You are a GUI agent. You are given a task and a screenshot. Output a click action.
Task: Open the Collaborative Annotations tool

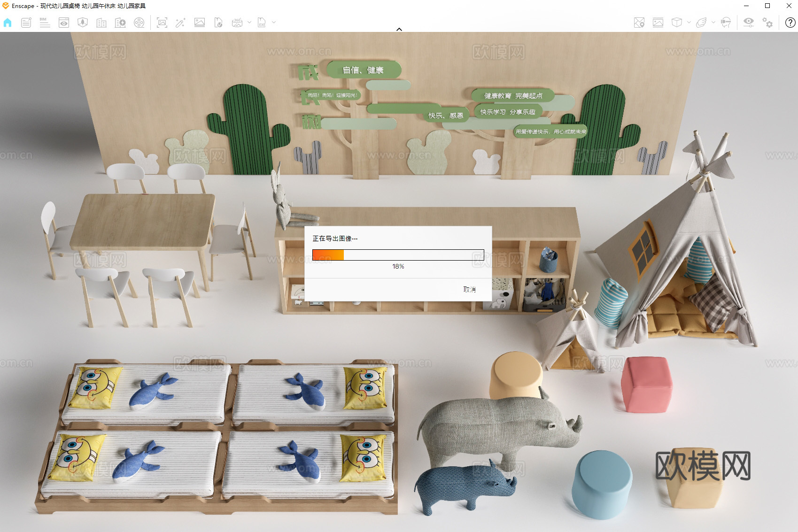click(26, 23)
